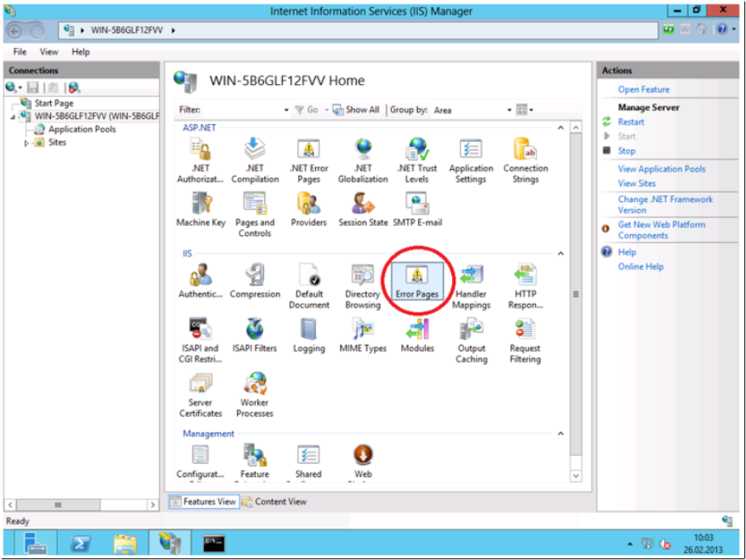Image resolution: width=746 pixels, height=560 pixels.
Task: Click feature list scroll down arrow
Action: point(576,476)
